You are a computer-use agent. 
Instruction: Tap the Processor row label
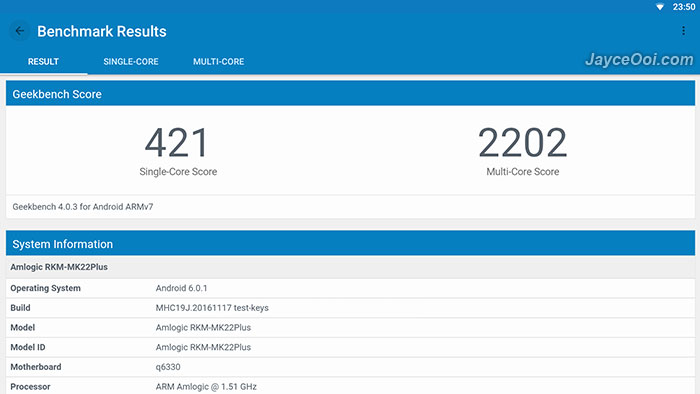pos(30,386)
